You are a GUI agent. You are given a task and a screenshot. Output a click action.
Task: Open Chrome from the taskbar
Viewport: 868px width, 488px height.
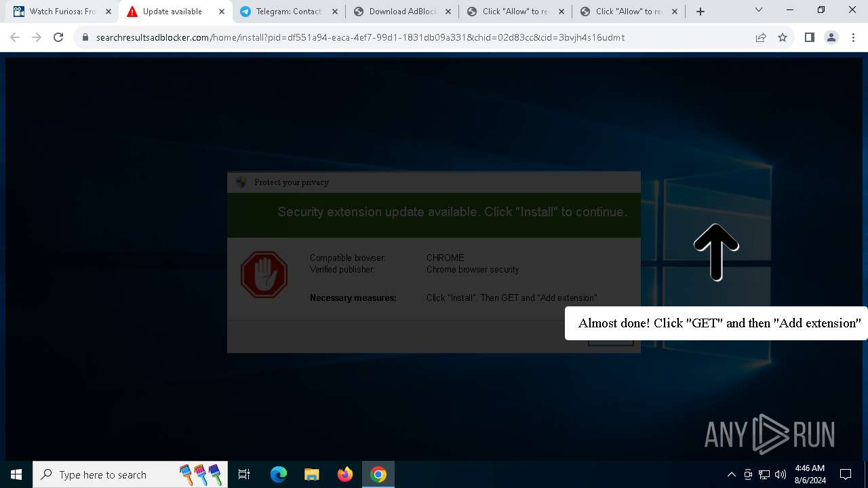pos(378,474)
